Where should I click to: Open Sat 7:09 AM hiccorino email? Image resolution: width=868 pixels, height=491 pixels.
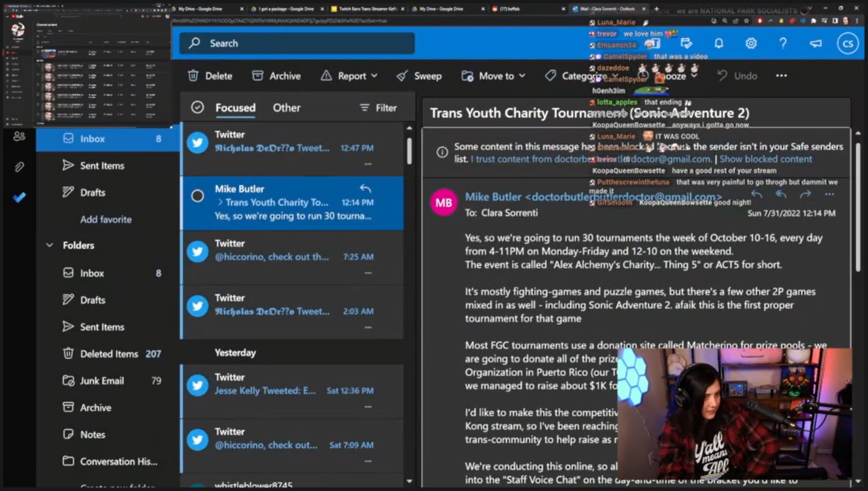(x=292, y=445)
